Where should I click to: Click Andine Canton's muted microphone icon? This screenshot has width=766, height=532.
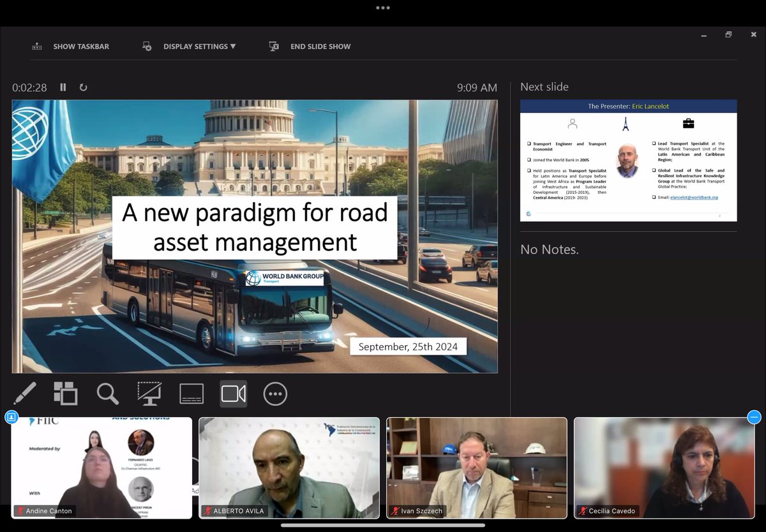point(20,511)
